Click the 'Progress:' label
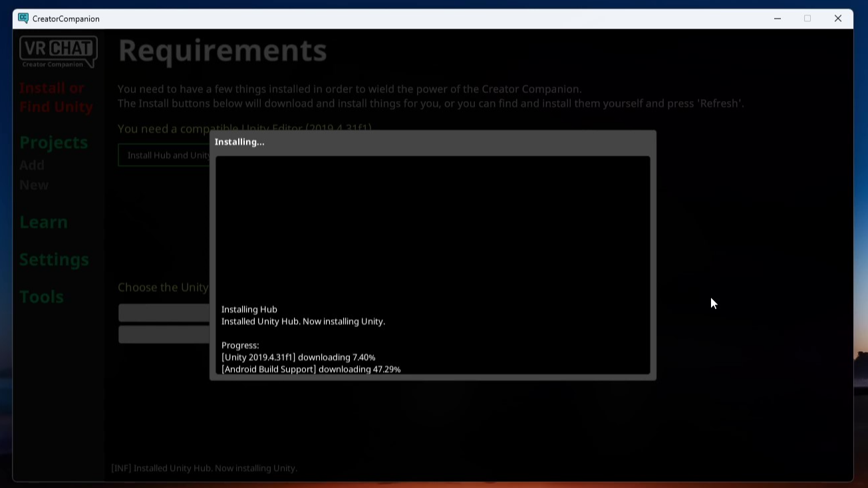Viewport: 868px width, 488px height. tap(240, 345)
